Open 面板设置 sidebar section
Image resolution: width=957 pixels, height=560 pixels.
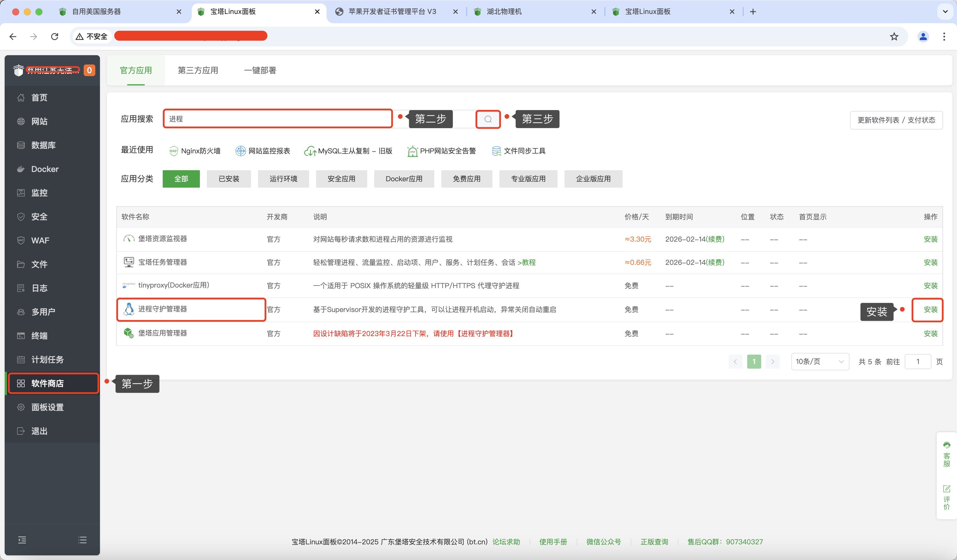pos(52,408)
